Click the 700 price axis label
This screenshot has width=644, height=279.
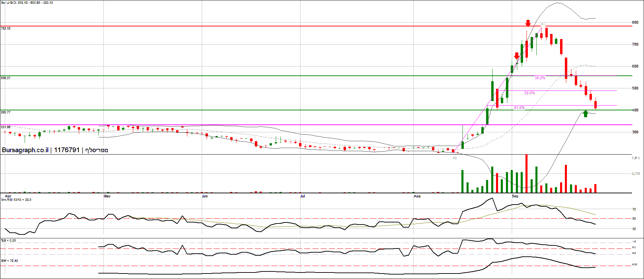(635, 45)
